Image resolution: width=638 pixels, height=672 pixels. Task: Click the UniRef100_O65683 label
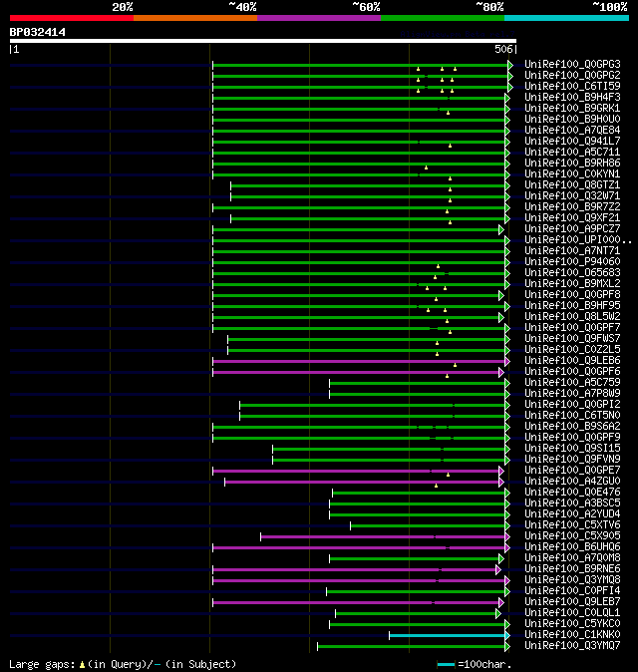click(572, 273)
